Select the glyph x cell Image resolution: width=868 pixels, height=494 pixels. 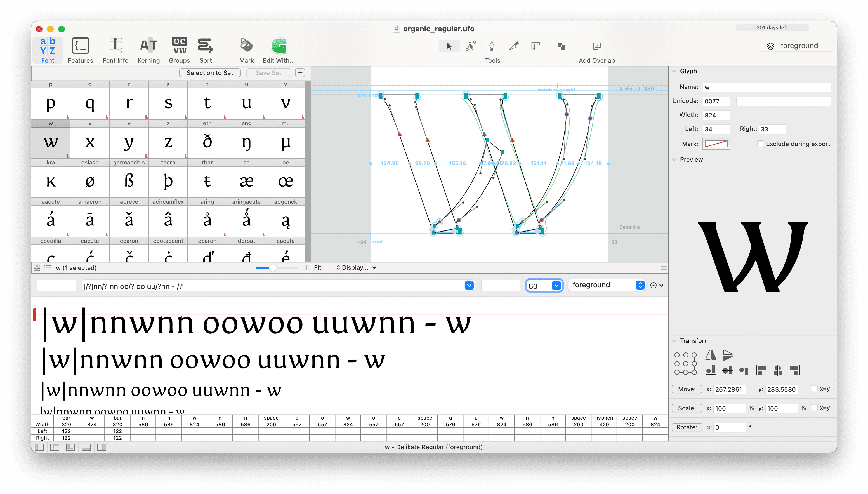(90, 142)
